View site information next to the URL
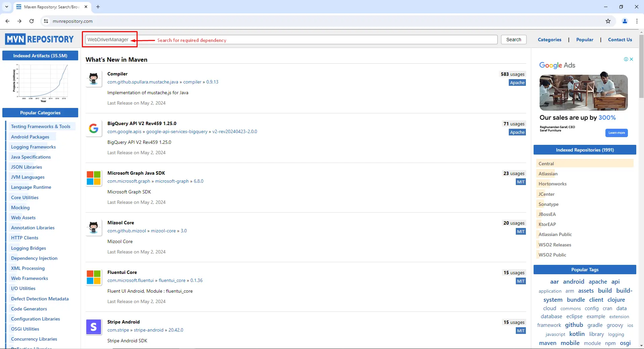This screenshot has width=644, height=349. click(46, 21)
